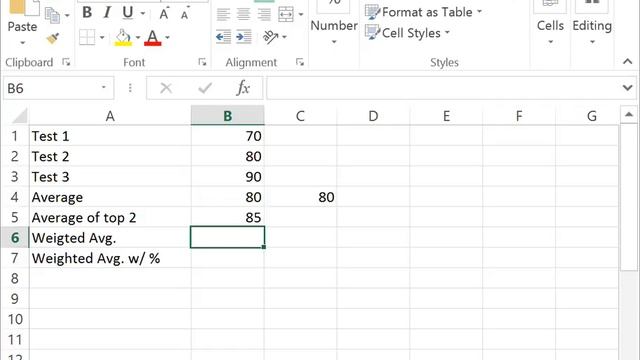Screen dimensions: 640x360
Task: Open Cell Styles menu
Action: click(x=407, y=33)
